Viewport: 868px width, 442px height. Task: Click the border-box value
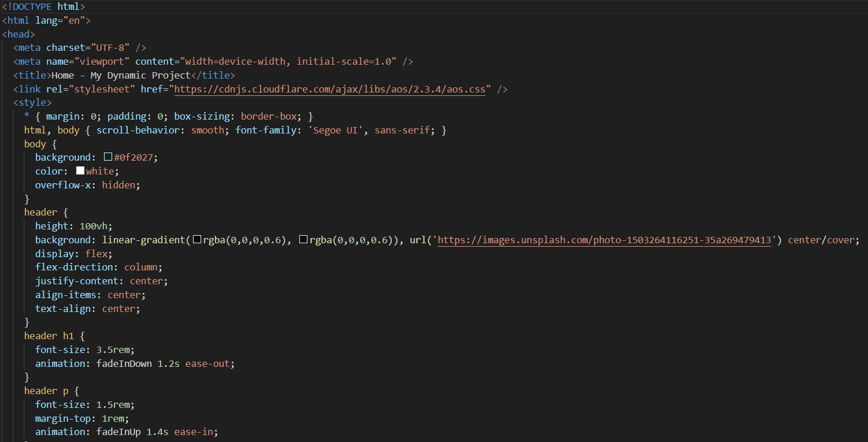point(269,117)
